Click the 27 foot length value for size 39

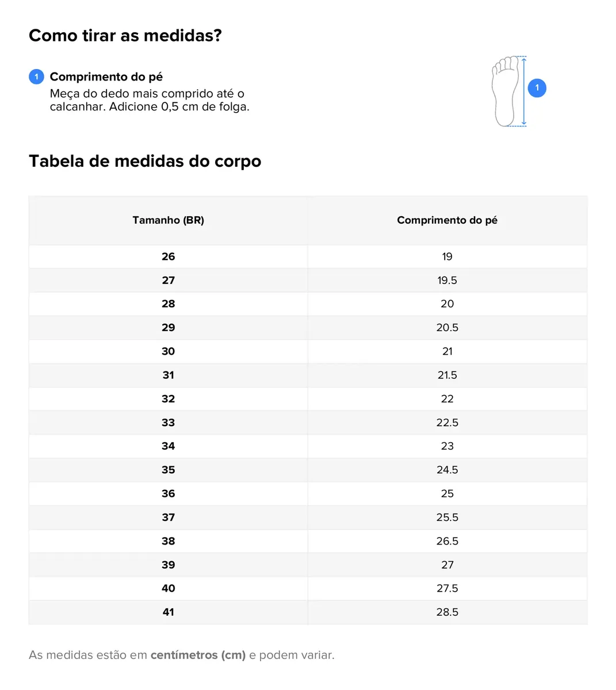pyautogui.click(x=447, y=565)
